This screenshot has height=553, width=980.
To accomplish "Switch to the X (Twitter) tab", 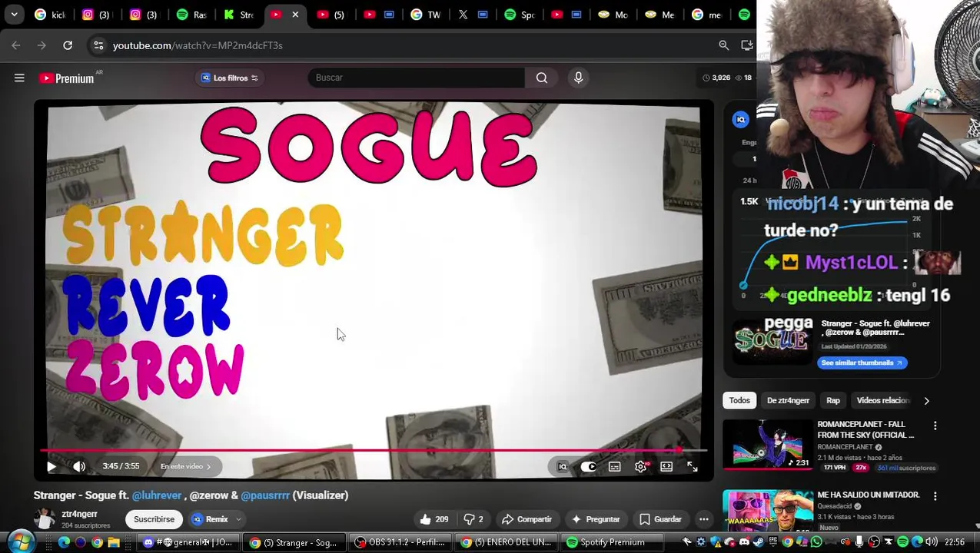I will coord(473,15).
